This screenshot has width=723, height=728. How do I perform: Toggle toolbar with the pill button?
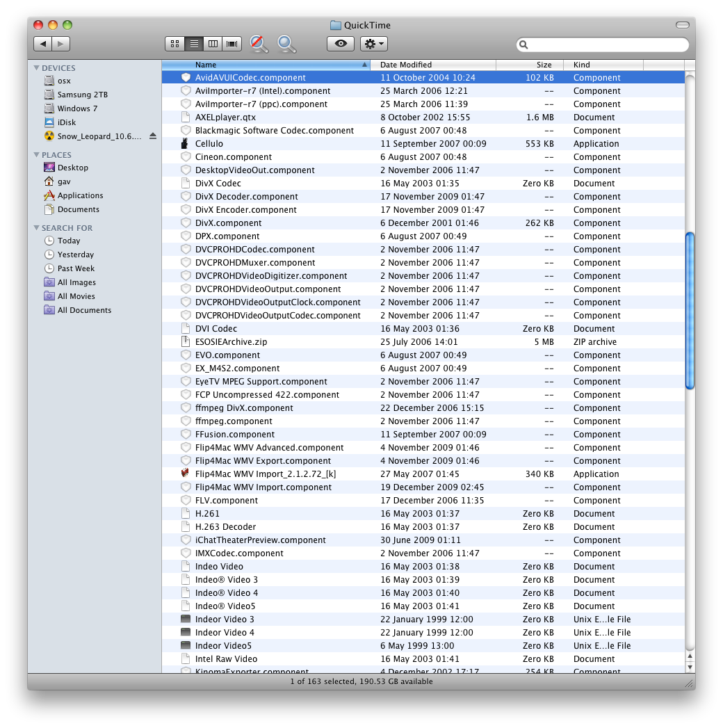tap(682, 25)
